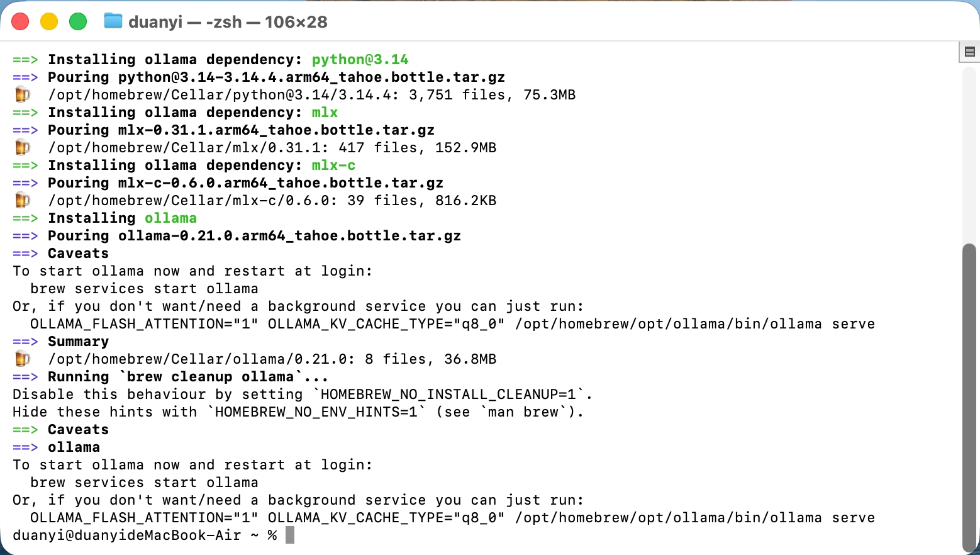Click the bold 'Summary' heading
Screen dimensions: 980x555
pyautogui.click(x=79, y=342)
